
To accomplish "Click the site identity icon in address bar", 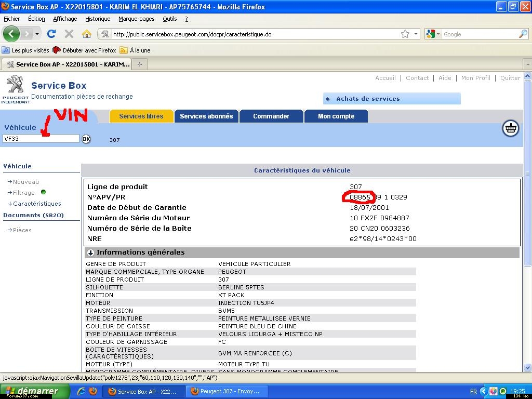I will pyautogui.click(x=105, y=34).
